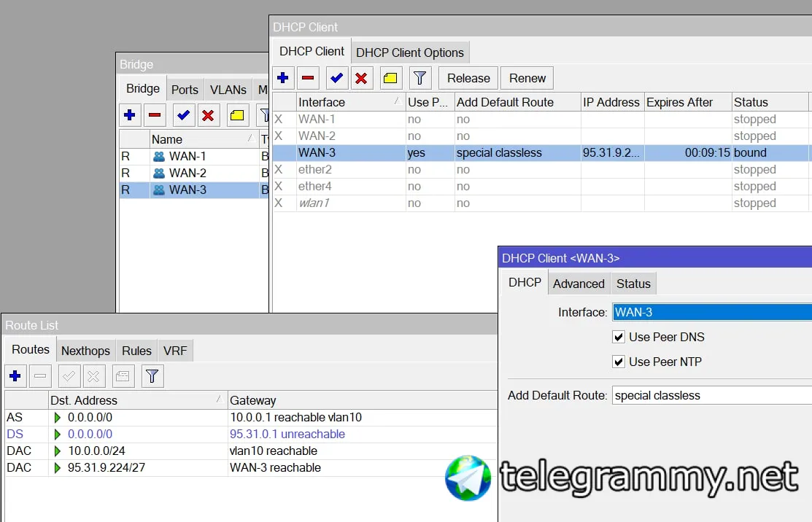
Task: Sort bridges by Name column
Action: tap(204, 140)
